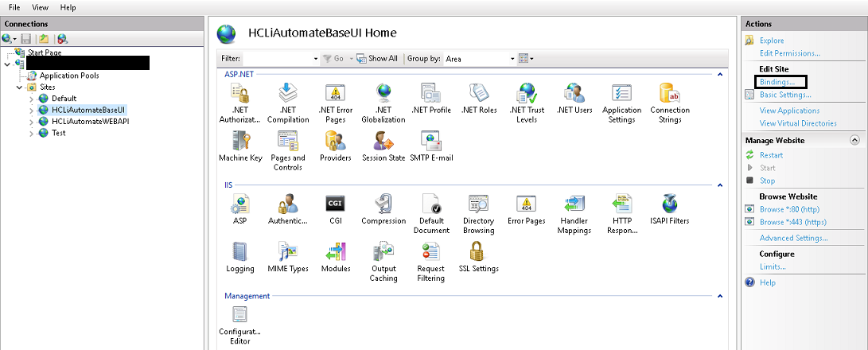Open the .NET Trust Levels feature

527,103
